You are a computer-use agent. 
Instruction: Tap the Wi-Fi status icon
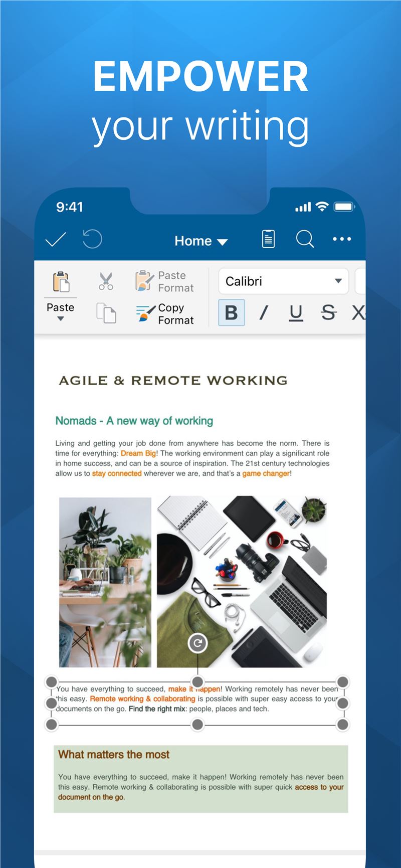[x=323, y=207]
